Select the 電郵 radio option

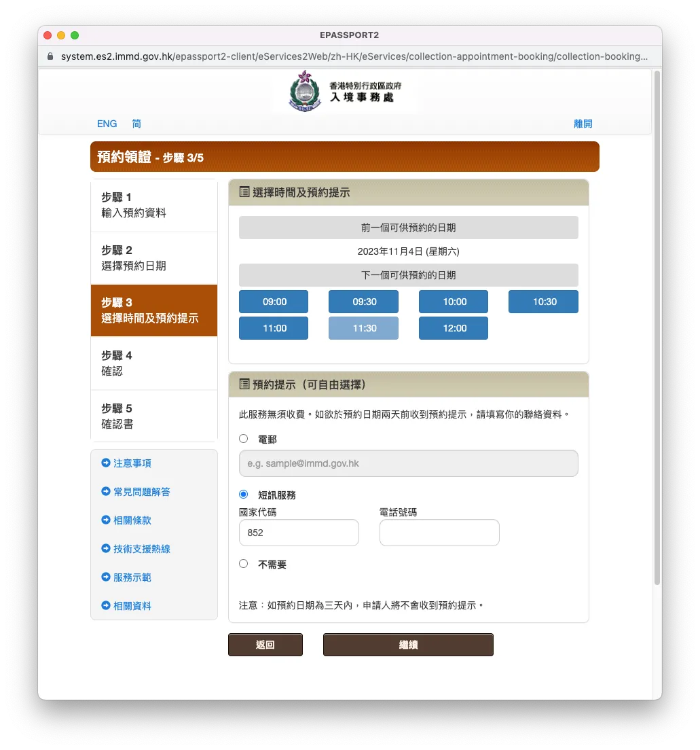click(x=243, y=439)
